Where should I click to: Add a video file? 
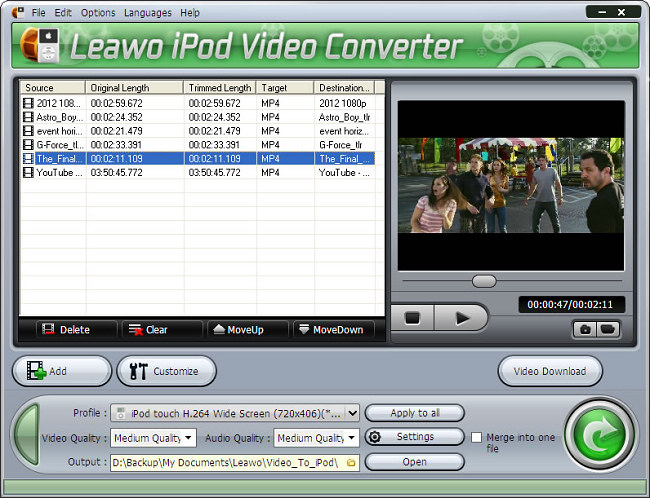pyautogui.click(x=62, y=371)
